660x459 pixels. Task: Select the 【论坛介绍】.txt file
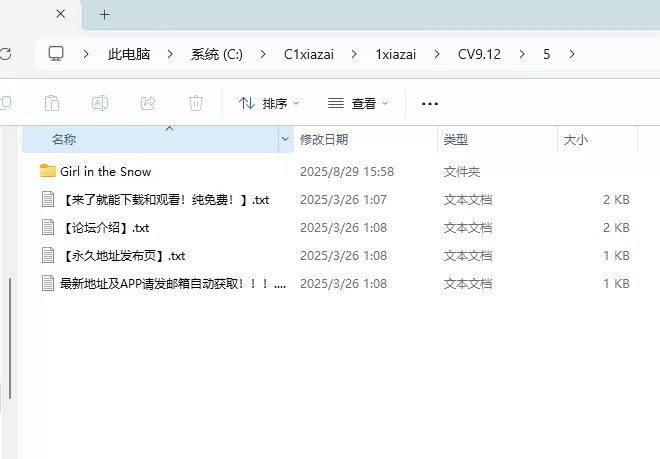pyautogui.click(x=105, y=228)
